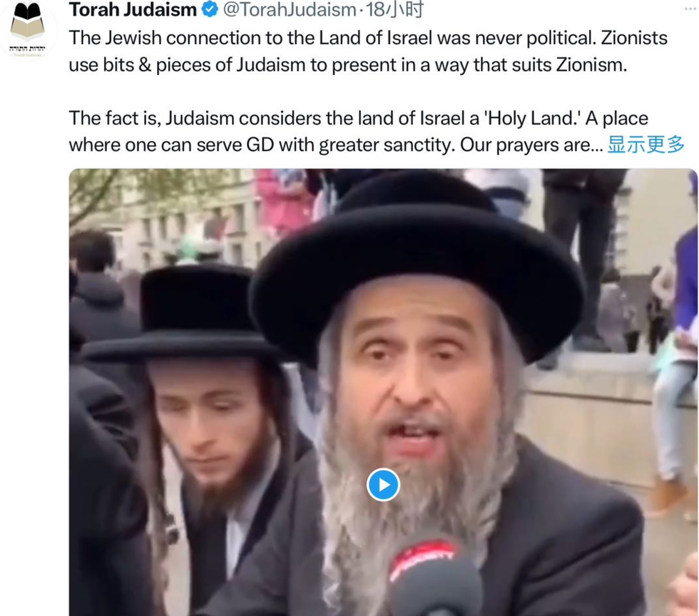Click the blue verified badge icon
This screenshot has width=699, height=616.
point(210,9)
